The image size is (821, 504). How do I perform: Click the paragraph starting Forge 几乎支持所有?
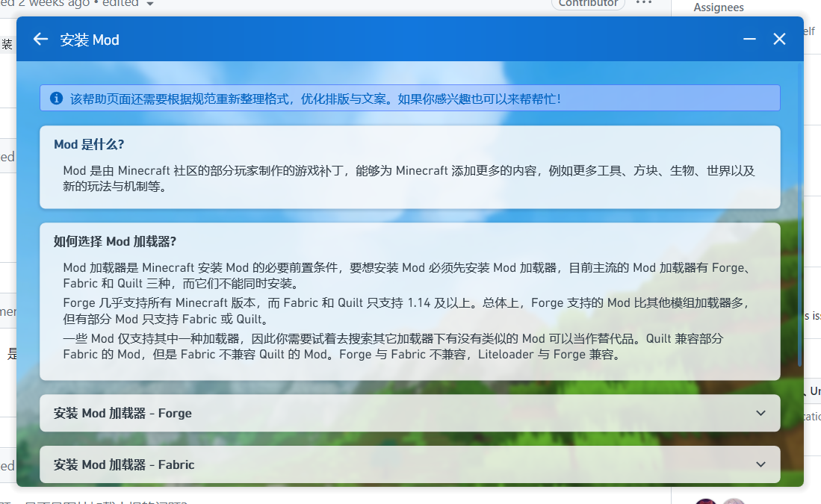(407, 311)
